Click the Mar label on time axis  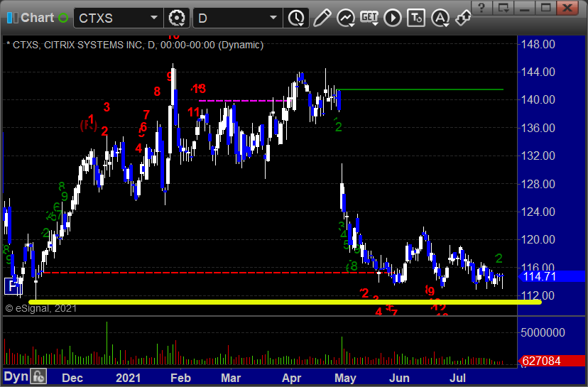pos(231,378)
